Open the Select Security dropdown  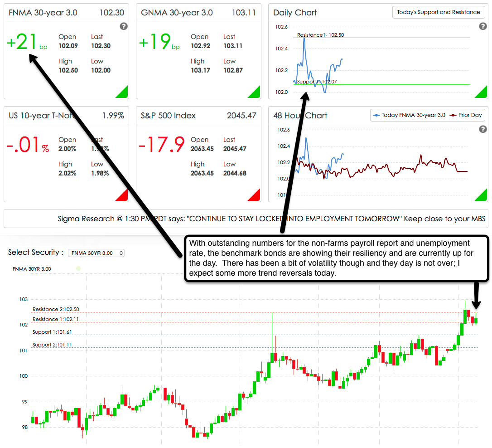pyautogui.click(x=96, y=253)
